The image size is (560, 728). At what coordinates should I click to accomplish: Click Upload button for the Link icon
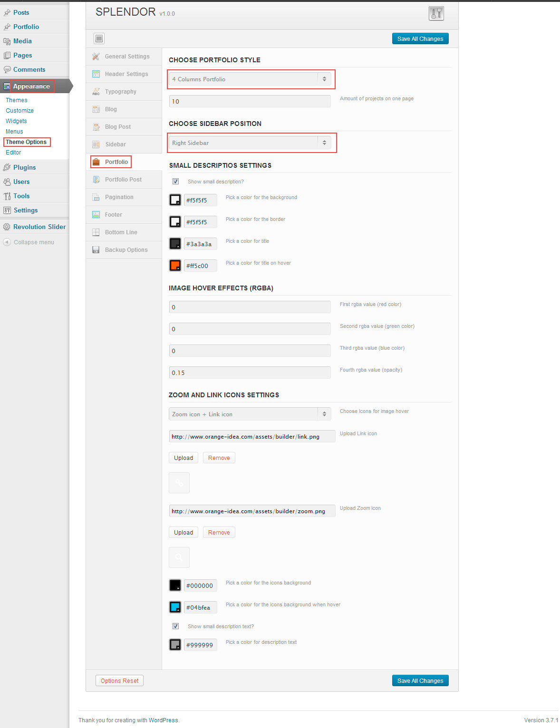coord(183,458)
